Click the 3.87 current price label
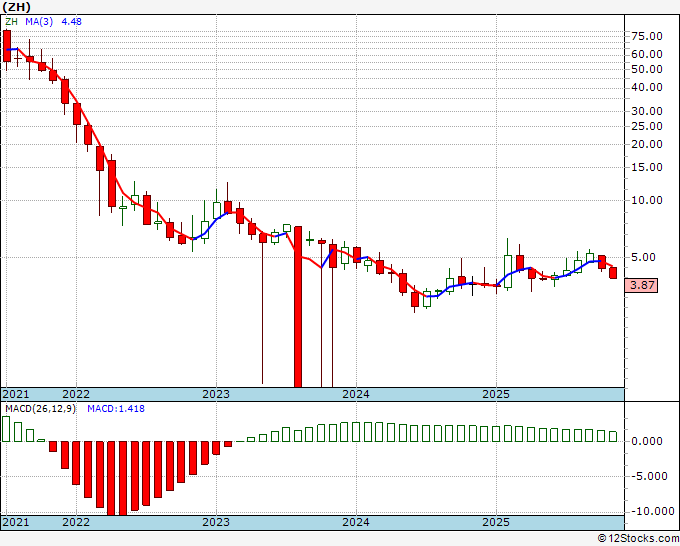This screenshot has height=546, width=680. point(641,285)
